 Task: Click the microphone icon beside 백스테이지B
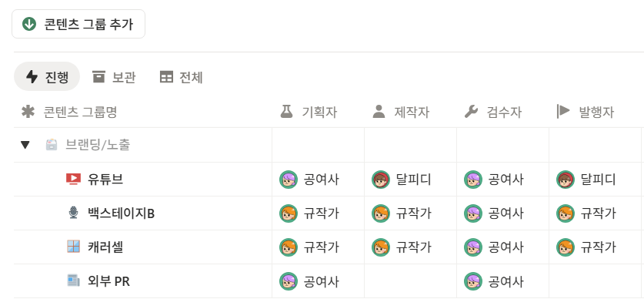pos(74,213)
